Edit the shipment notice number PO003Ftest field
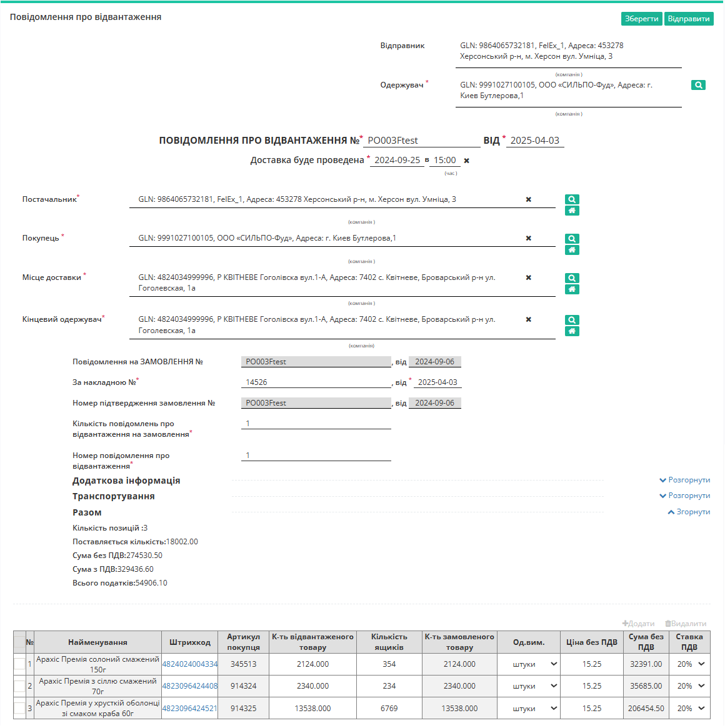This screenshot has width=725, height=728. tap(421, 140)
